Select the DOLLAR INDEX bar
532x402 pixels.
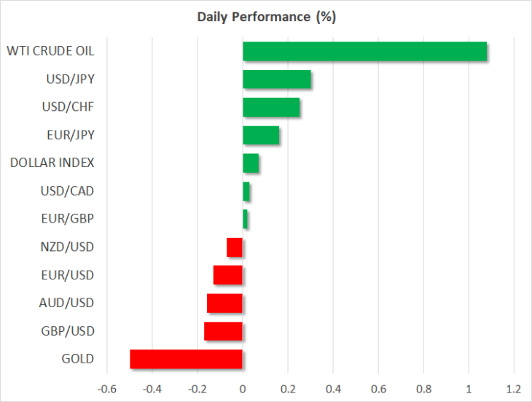coord(251,163)
